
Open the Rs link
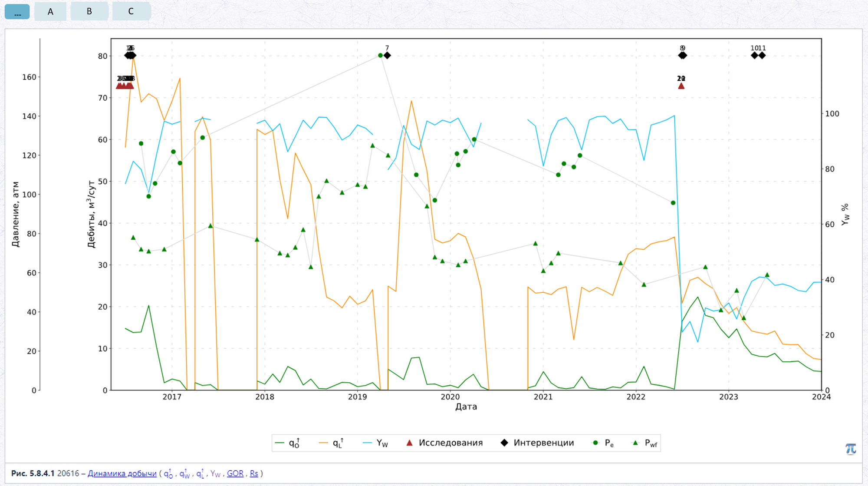(254, 473)
